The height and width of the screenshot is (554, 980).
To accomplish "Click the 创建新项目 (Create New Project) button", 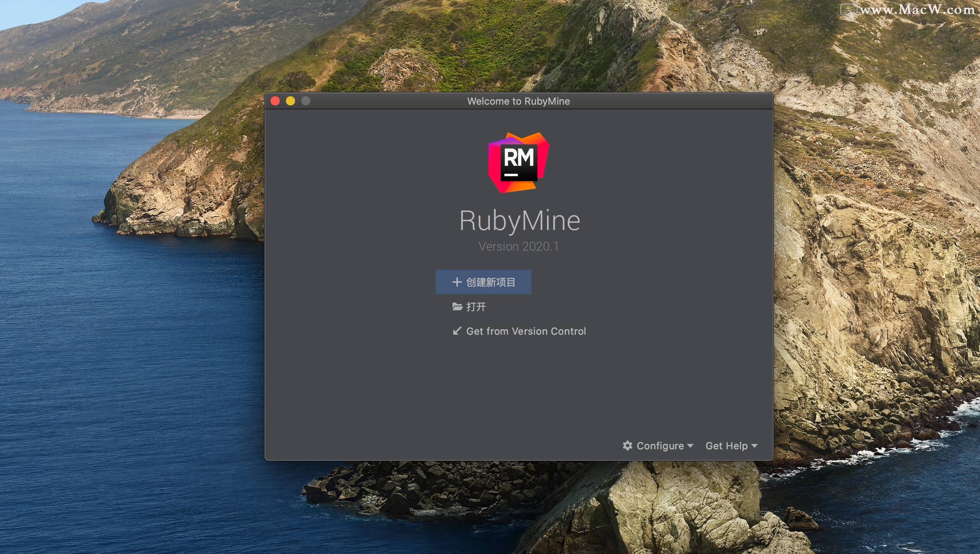I will click(483, 282).
